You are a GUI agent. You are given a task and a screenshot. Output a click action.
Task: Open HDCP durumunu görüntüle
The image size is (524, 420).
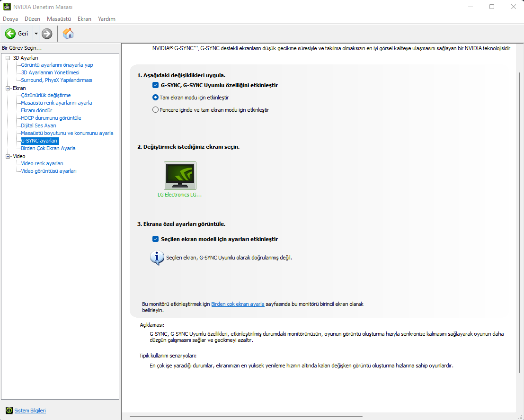pyautogui.click(x=51, y=118)
